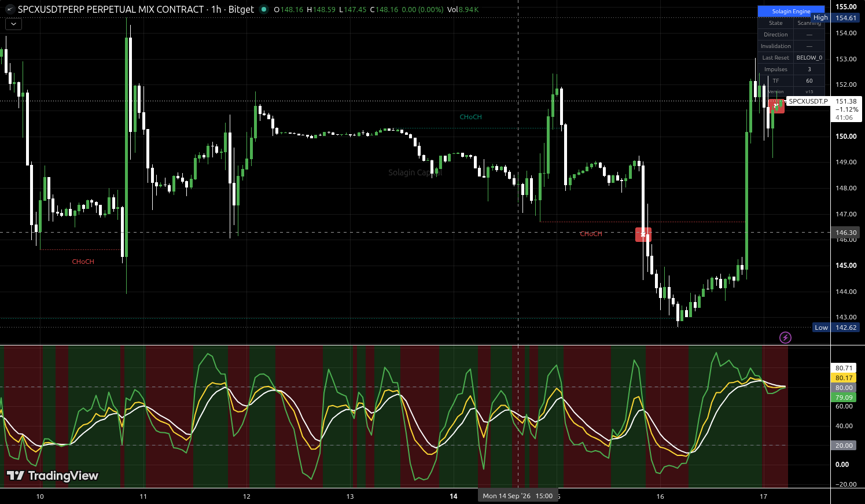Click the TF value 60
Image resolution: width=865 pixels, height=504 pixels.
[x=809, y=81]
